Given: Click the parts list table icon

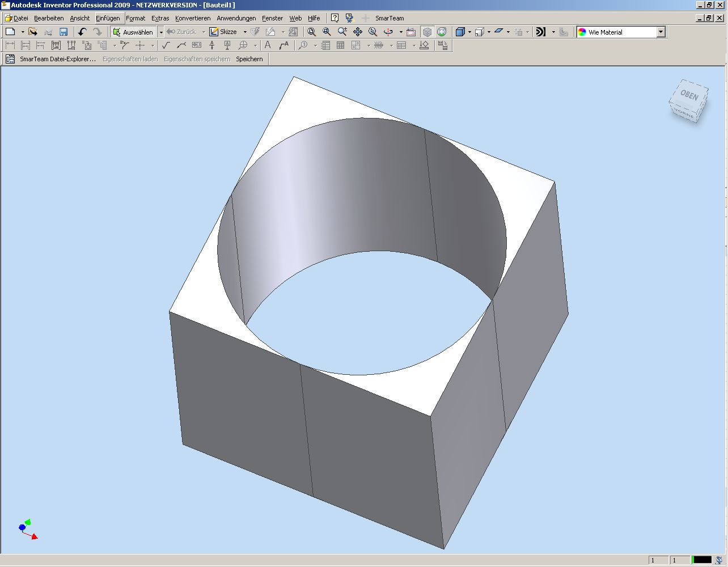Looking at the screenshot, I should tap(325, 45).
